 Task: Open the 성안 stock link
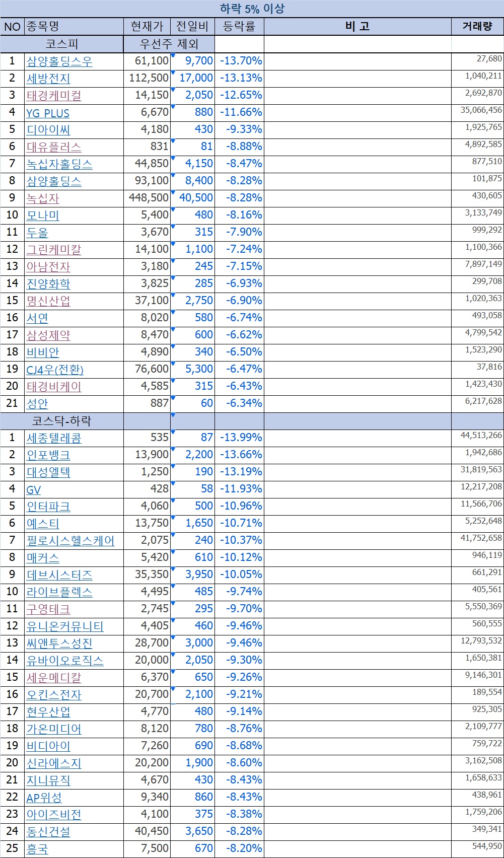(37, 404)
